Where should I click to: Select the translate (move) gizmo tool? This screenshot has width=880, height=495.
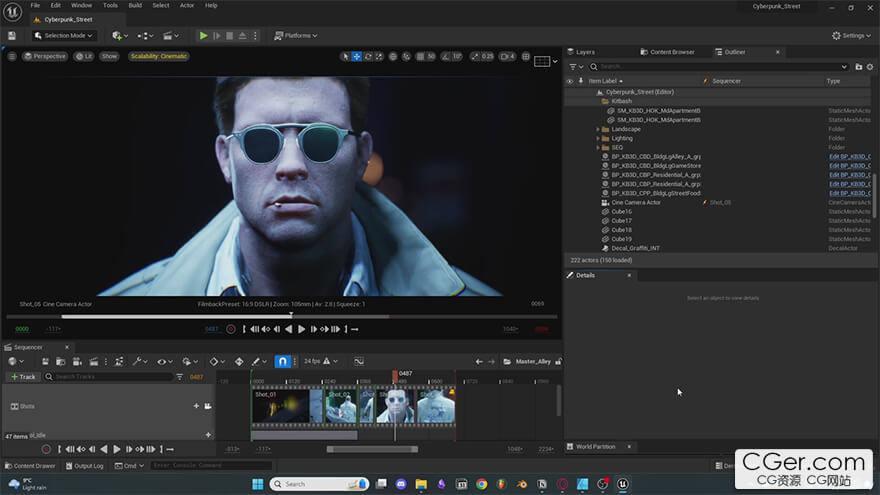[356, 56]
